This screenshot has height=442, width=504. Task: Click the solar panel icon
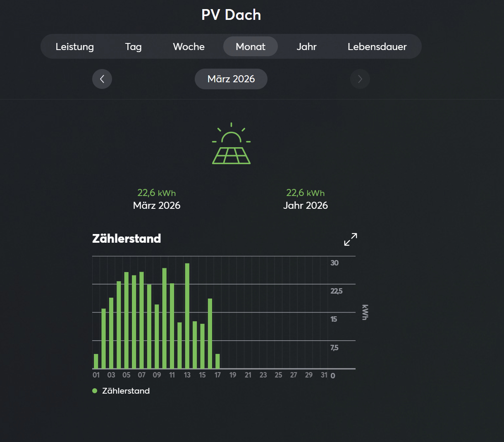click(231, 143)
